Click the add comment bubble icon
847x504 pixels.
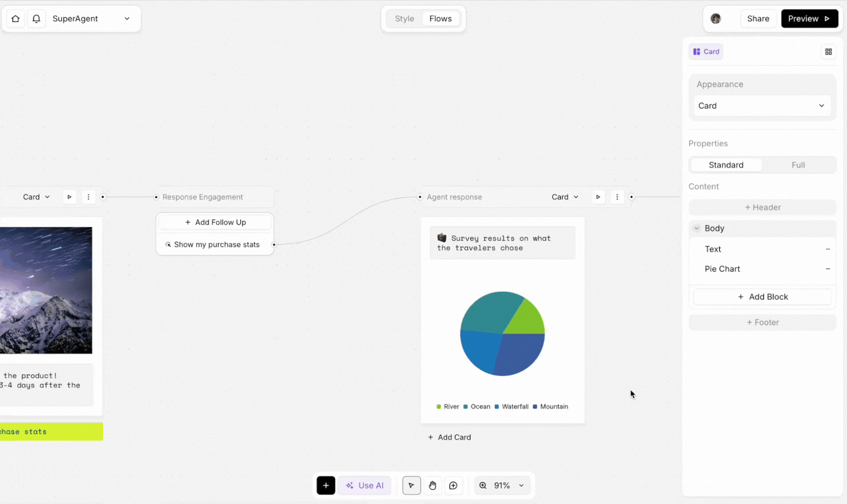pyautogui.click(x=454, y=485)
